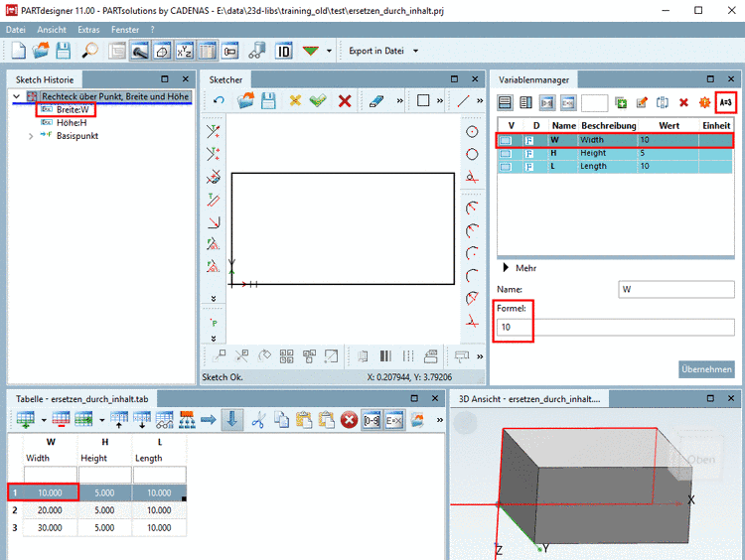Screen dimensions: 745x560
Task: Select the L Length variable row
Action: pos(615,166)
